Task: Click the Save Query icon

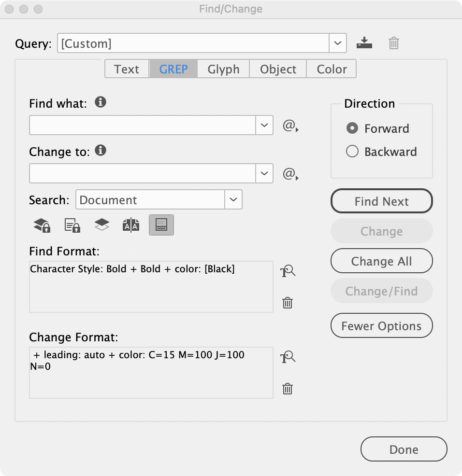Action: point(364,43)
